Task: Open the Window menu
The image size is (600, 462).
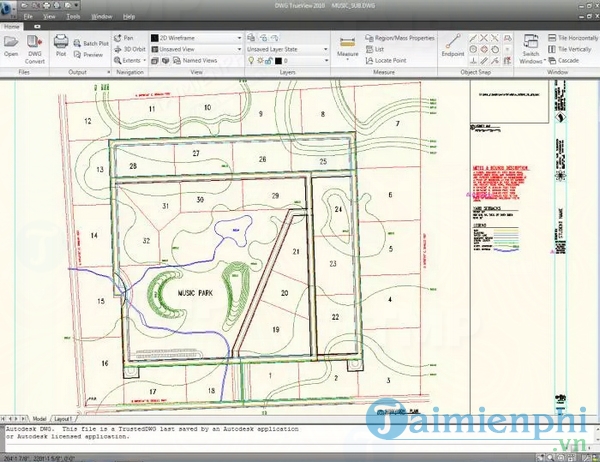Action: point(102,16)
